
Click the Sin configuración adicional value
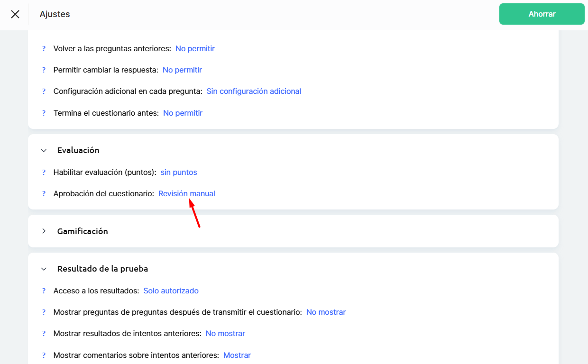pyautogui.click(x=254, y=91)
